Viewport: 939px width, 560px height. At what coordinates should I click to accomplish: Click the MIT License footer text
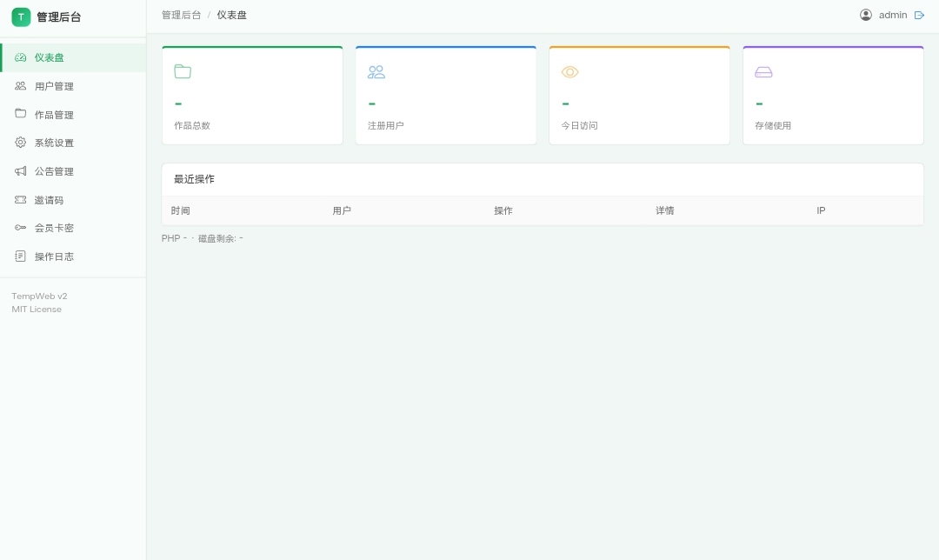point(37,309)
